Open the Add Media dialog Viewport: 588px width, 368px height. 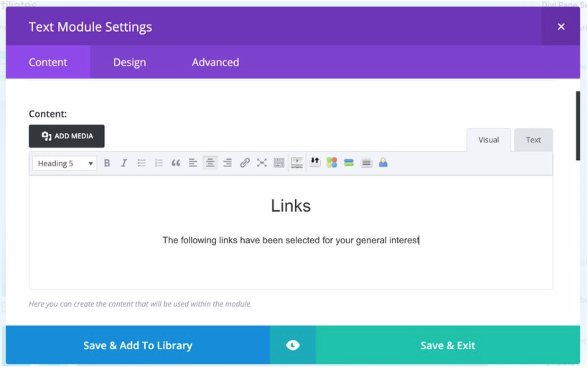point(66,136)
